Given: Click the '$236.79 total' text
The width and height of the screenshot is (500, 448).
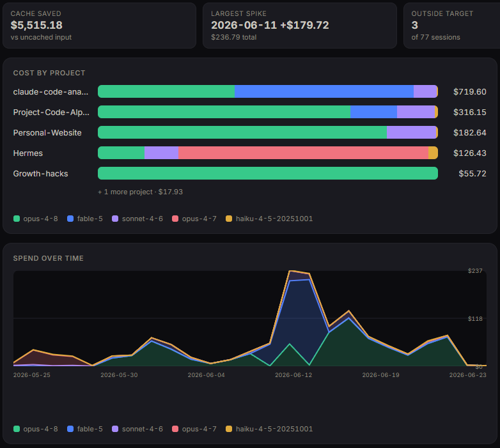Looking at the screenshot, I should point(234,37).
